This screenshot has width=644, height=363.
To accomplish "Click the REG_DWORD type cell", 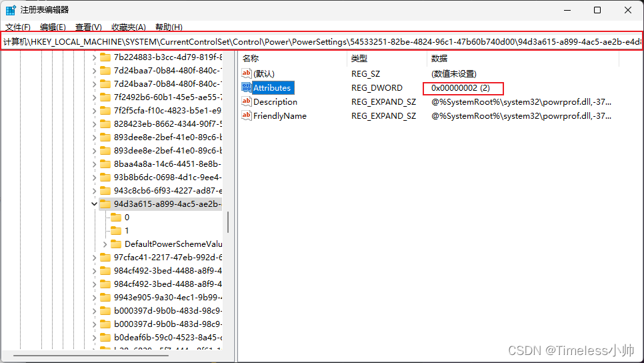I will [377, 87].
